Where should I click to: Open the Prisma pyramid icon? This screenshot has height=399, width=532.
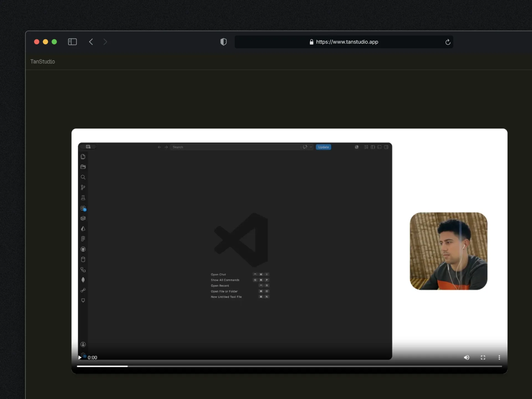click(83, 229)
